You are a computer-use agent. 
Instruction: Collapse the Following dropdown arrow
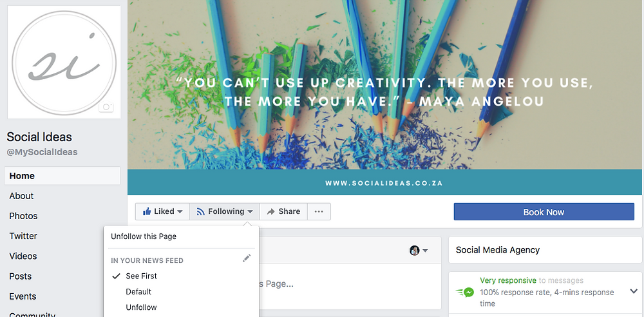tap(250, 212)
